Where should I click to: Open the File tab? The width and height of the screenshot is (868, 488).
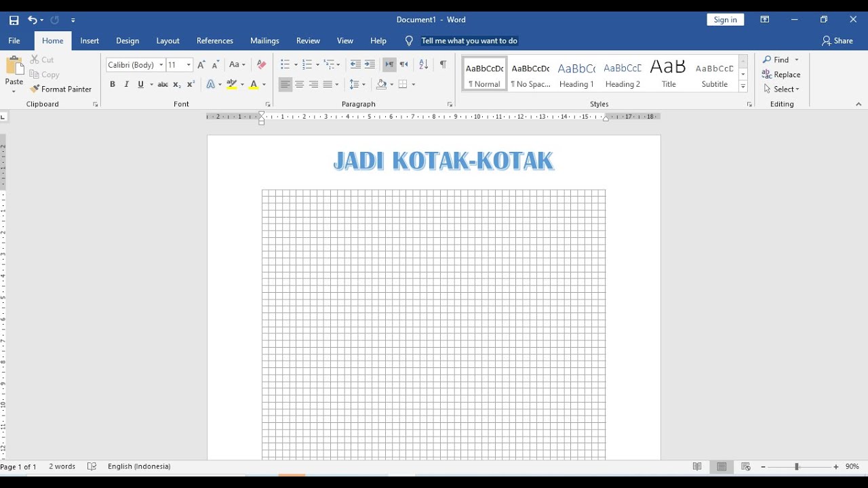(x=14, y=41)
